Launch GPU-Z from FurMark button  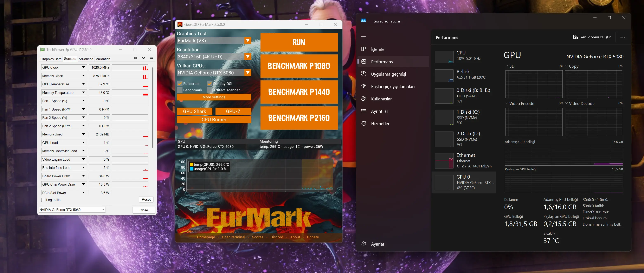pos(233,111)
